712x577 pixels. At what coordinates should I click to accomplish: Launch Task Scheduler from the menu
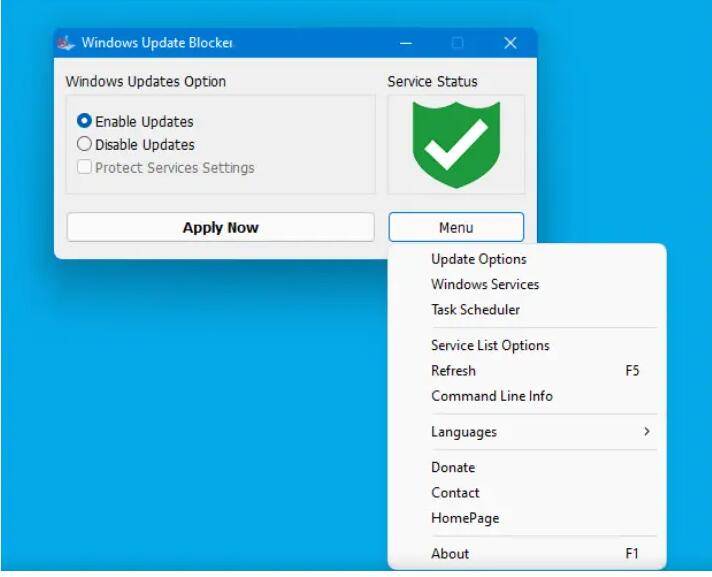[475, 310]
